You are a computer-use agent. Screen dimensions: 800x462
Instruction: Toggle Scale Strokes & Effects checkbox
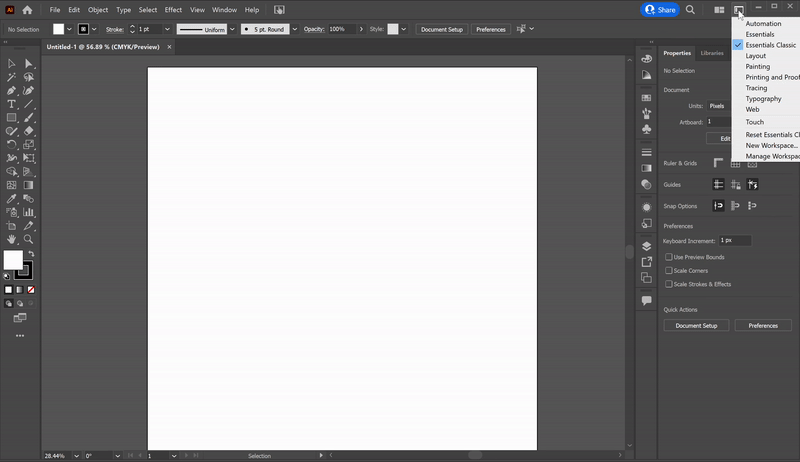pos(669,284)
